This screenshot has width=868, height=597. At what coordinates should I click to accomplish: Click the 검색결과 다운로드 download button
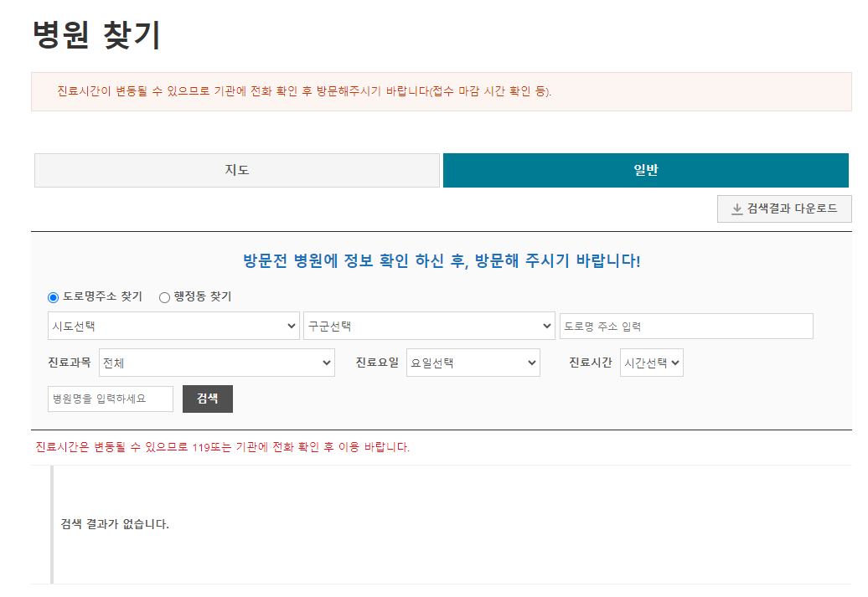pos(783,208)
